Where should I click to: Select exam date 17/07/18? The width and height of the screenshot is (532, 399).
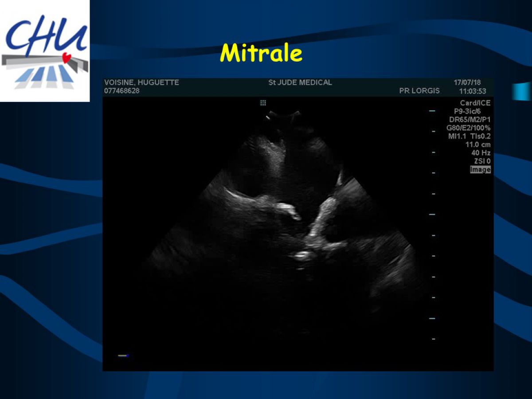467,82
